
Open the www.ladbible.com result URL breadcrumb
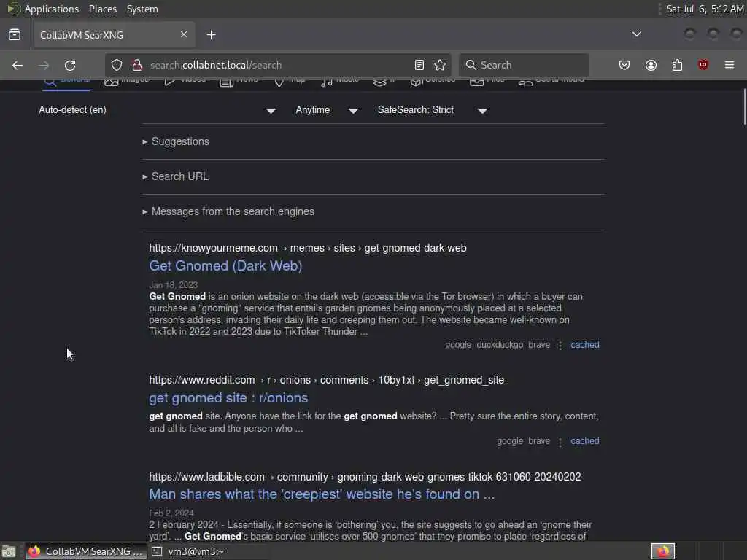(365, 477)
